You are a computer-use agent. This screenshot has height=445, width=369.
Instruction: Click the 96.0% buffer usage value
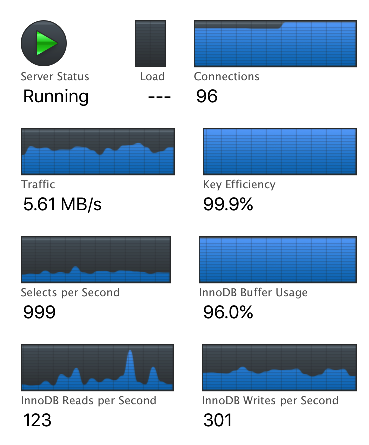pos(228,312)
